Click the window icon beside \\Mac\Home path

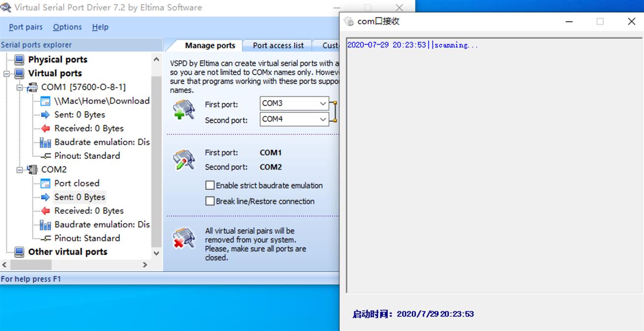(x=46, y=101)
